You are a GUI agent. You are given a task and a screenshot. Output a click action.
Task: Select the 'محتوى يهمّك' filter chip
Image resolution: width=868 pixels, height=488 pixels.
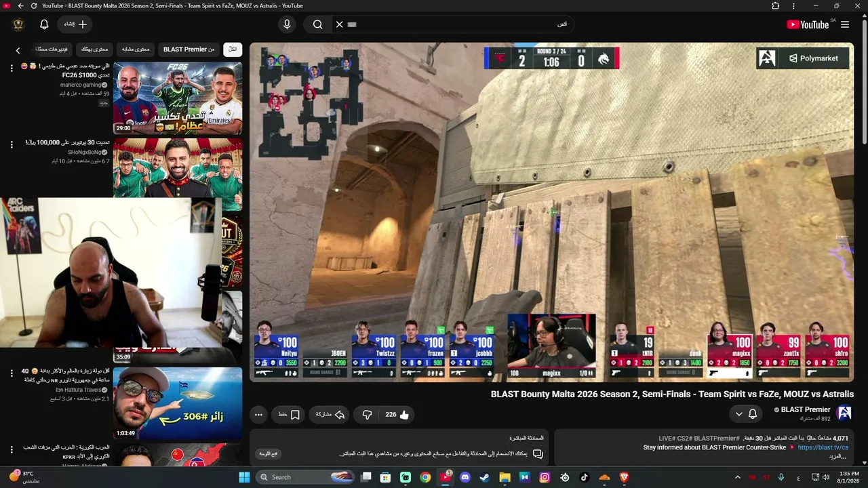point(95,49)
